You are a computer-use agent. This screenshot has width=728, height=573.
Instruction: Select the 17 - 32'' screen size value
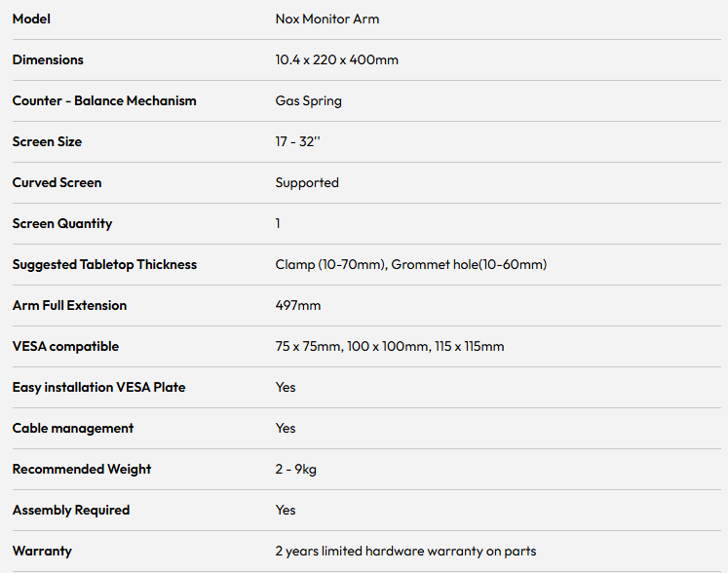297,141
